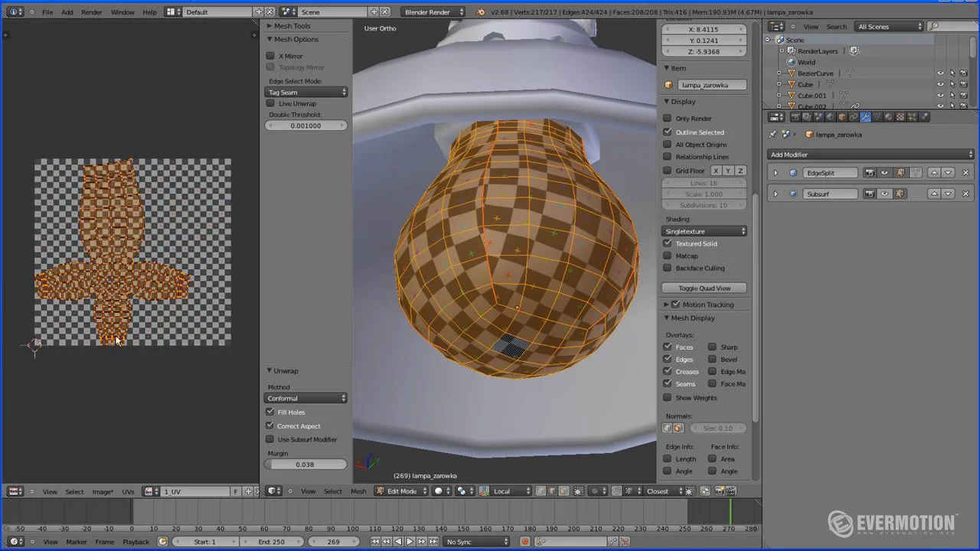Image resolution: width=980 pixels, height=551 pixels.
Task: Open the Shading Singletexture dropdown
Action: [x=704, y=231]
